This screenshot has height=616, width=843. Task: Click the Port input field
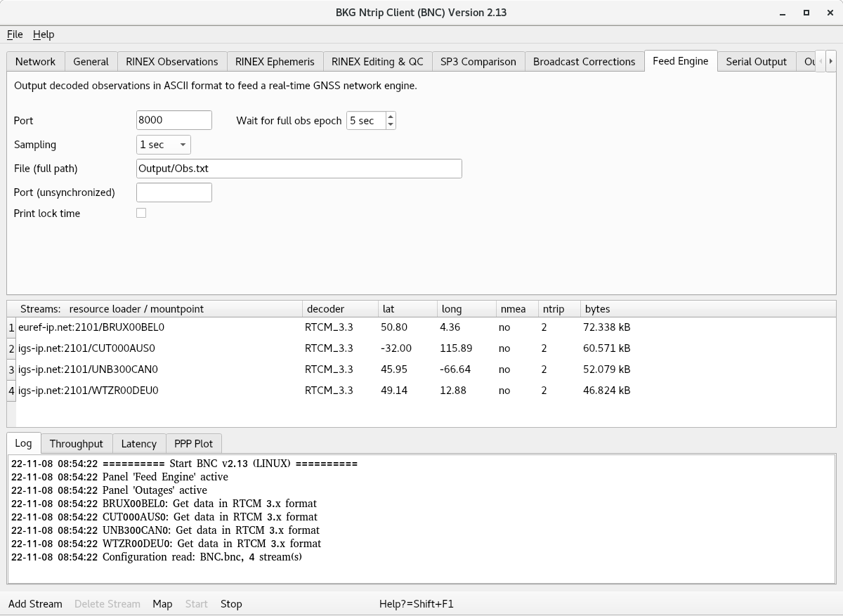coord(174,120)
